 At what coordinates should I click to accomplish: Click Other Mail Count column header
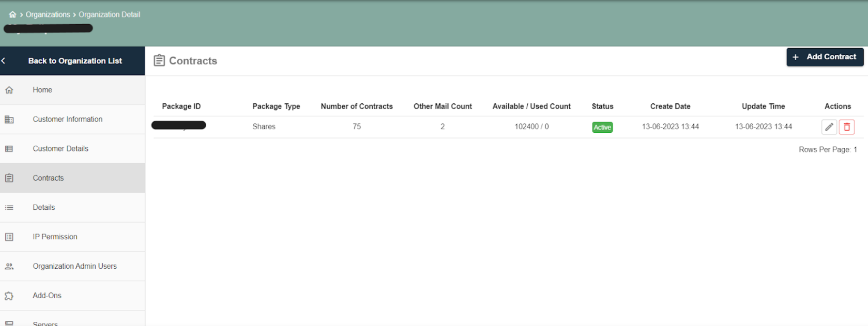(443, 106)
